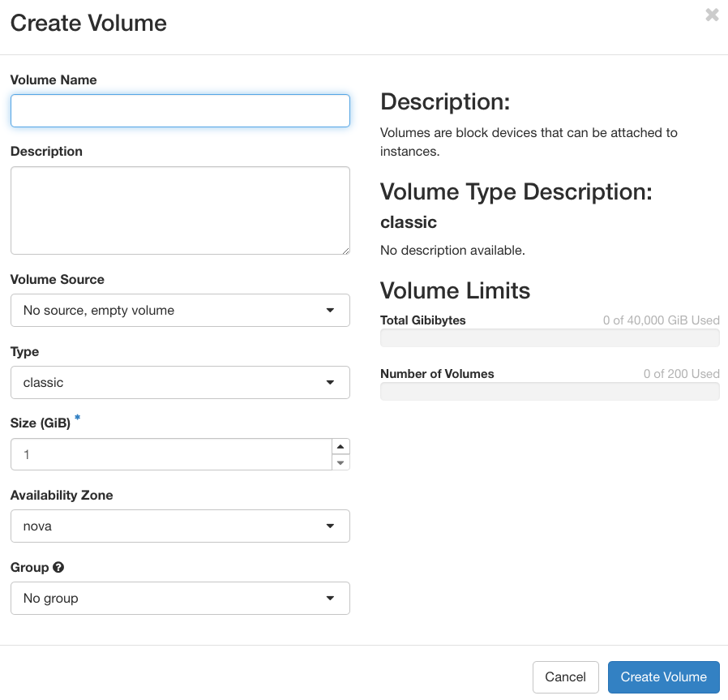Click the 'Volume Name' field label
The image size is (728, 700).
pyautogui.click(x=54, y=79)
